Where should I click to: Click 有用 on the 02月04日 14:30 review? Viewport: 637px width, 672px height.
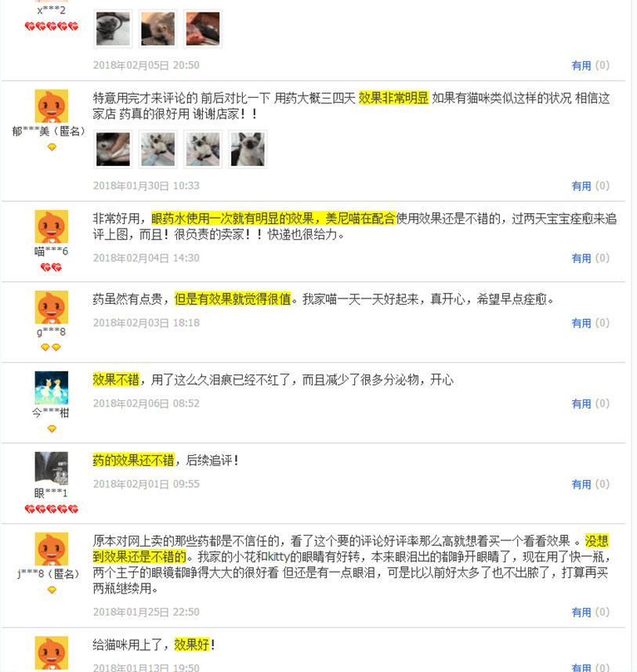click(581, 258)
